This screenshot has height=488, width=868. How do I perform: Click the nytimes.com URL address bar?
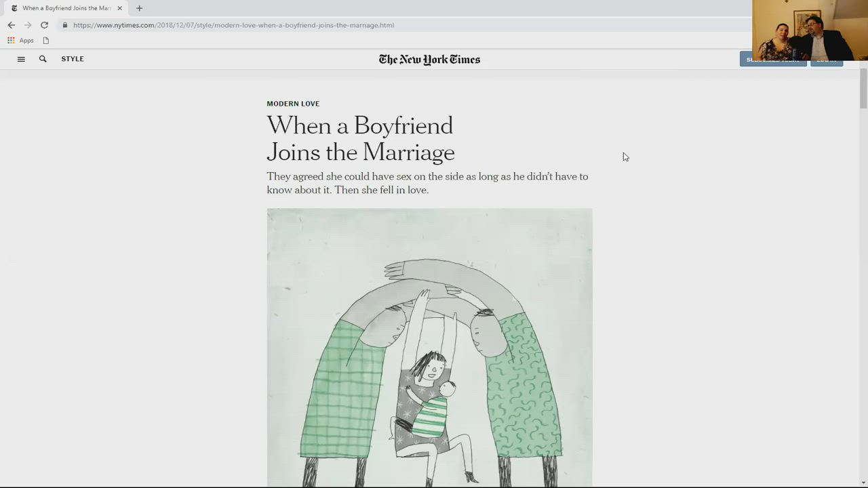tap(339, 25)
